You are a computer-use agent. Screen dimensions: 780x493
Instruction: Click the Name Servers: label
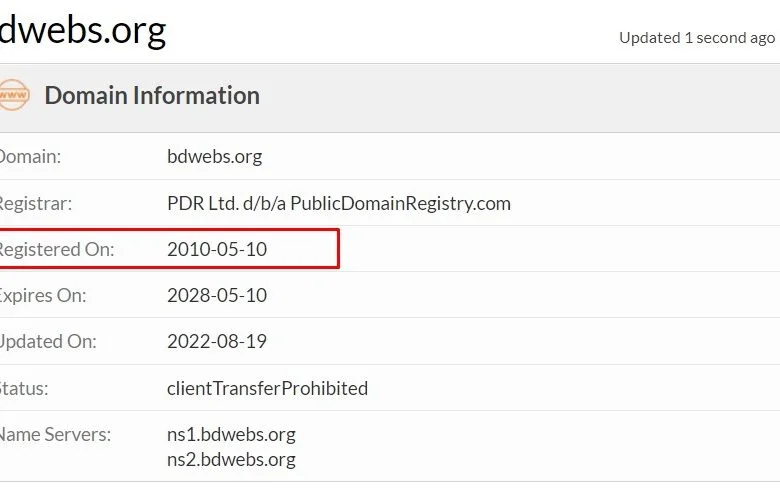(x=55, y=435)
